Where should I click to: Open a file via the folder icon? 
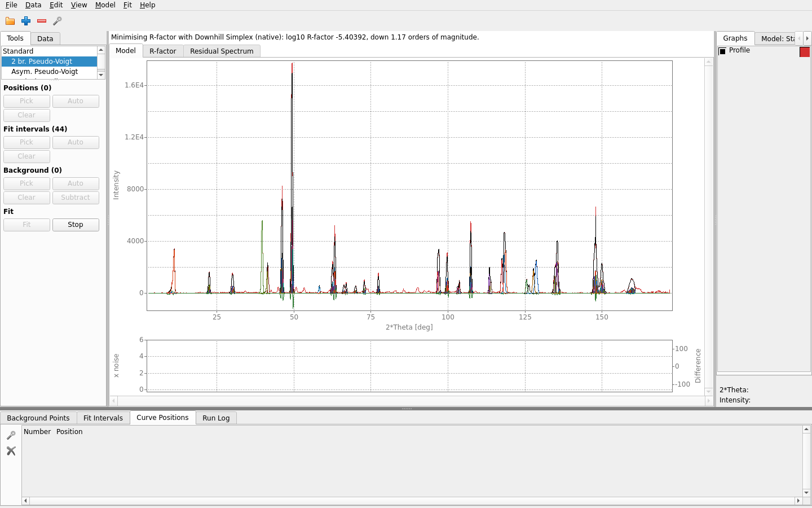(x=10, y=21)
